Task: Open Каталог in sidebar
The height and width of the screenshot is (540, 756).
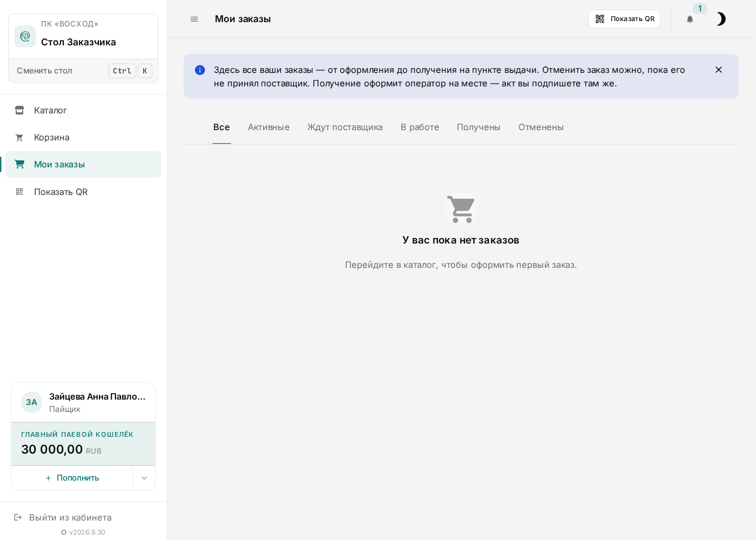Action: click(x=83, y=110)
